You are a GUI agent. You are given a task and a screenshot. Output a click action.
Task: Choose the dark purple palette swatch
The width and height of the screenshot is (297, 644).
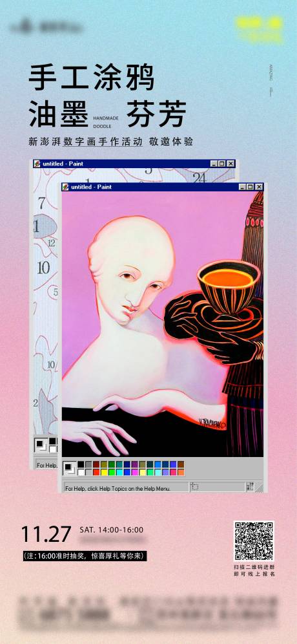click(x=135, y=464)
